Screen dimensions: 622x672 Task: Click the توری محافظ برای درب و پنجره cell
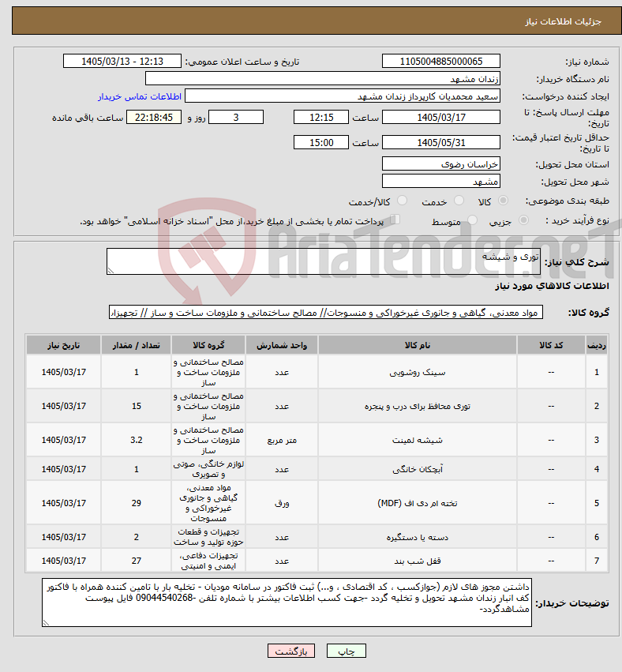click(418, 407)
